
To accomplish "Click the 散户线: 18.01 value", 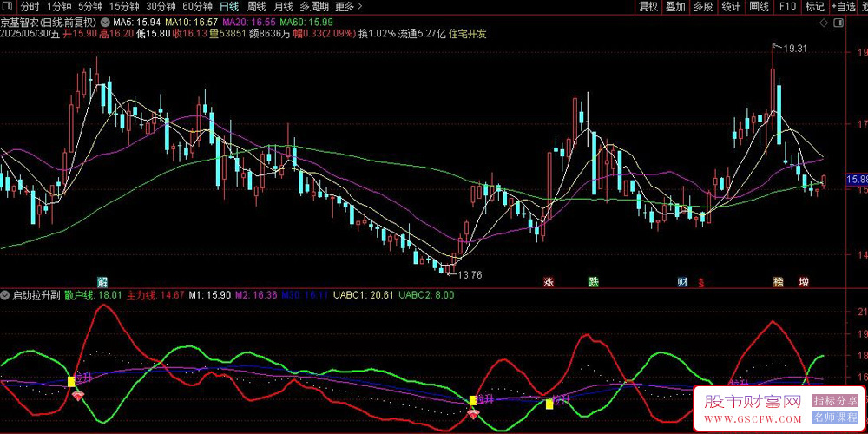I will click(x=93, y=295).
